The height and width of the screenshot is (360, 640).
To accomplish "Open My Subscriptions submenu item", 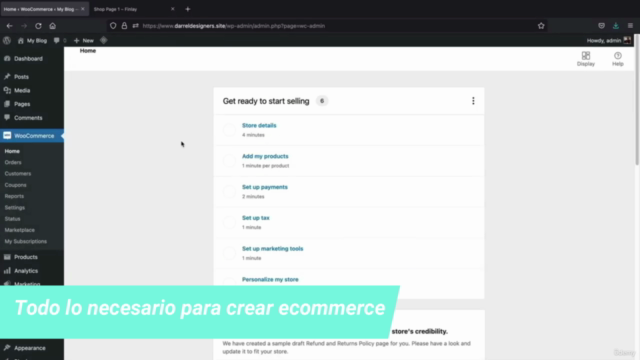I will pyautogui.click(x=26, y=241).
